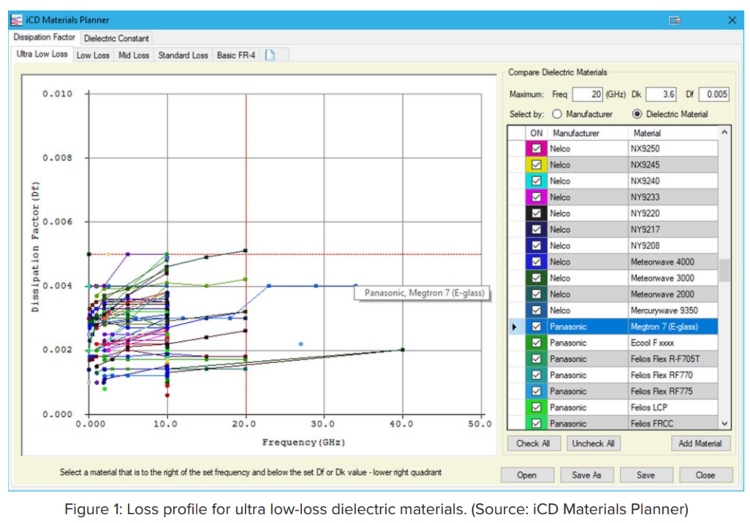
Task: Uncheck the Nelco NX9250 checkbox
Action: click(x=536, y=148)
